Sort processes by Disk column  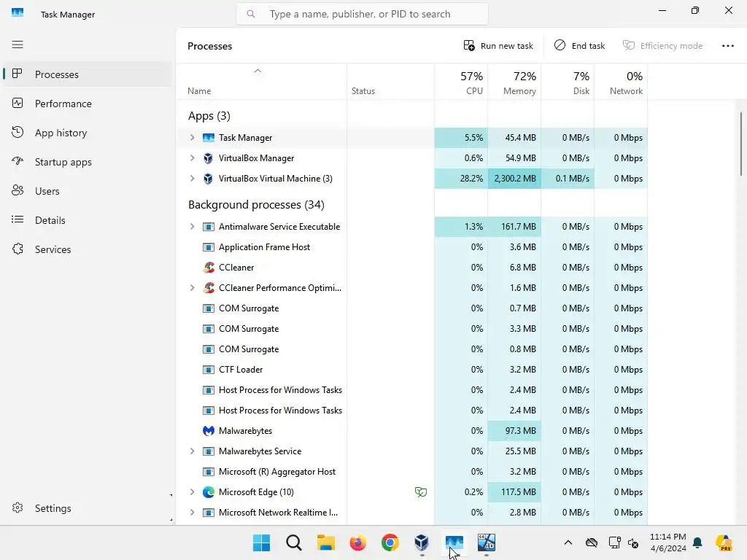tap(568, 82)
